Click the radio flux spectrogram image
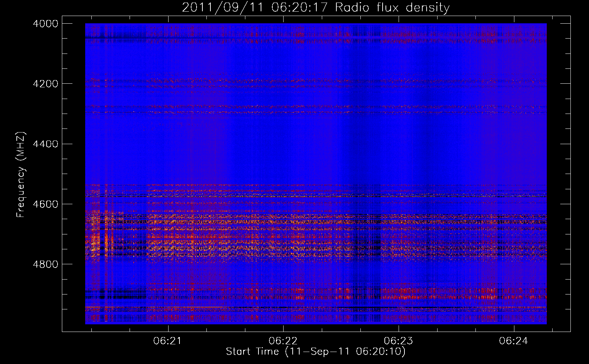Image resolution: width=589 pixels, height=364 pixels. [316, 174]
